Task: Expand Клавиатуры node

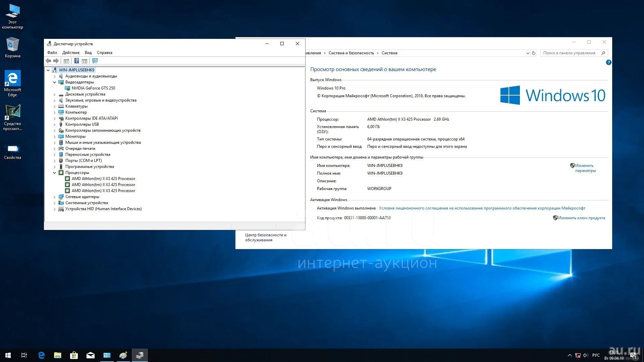Action: [55, 107]
